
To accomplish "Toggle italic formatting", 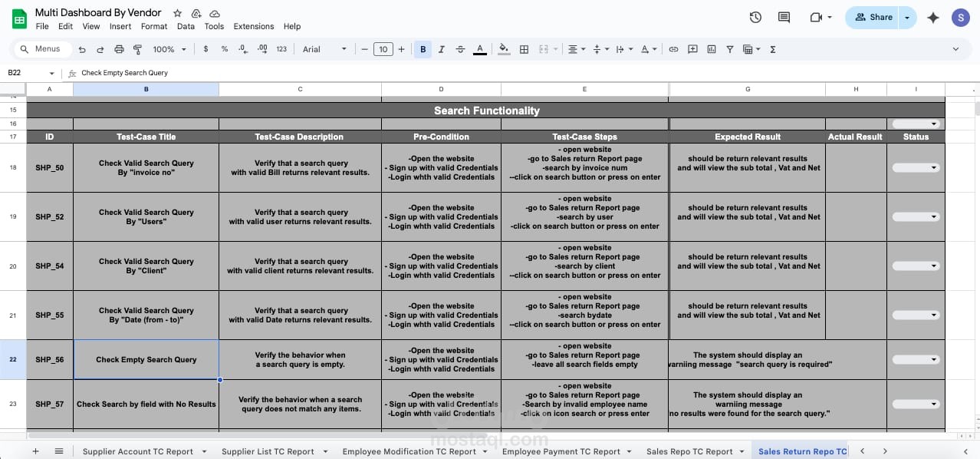I will pos(442,49).
